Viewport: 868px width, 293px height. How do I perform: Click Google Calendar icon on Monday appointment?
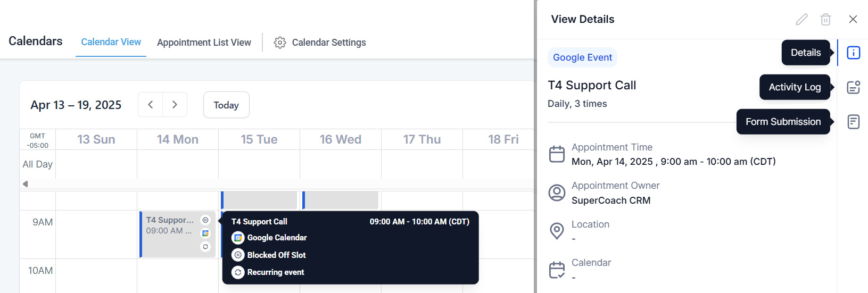(205, 233)
